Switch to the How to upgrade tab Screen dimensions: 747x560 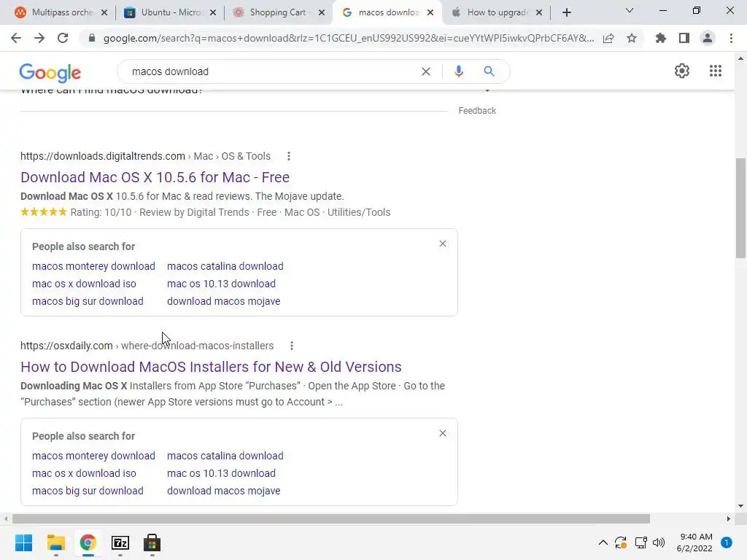pos(495,12)
